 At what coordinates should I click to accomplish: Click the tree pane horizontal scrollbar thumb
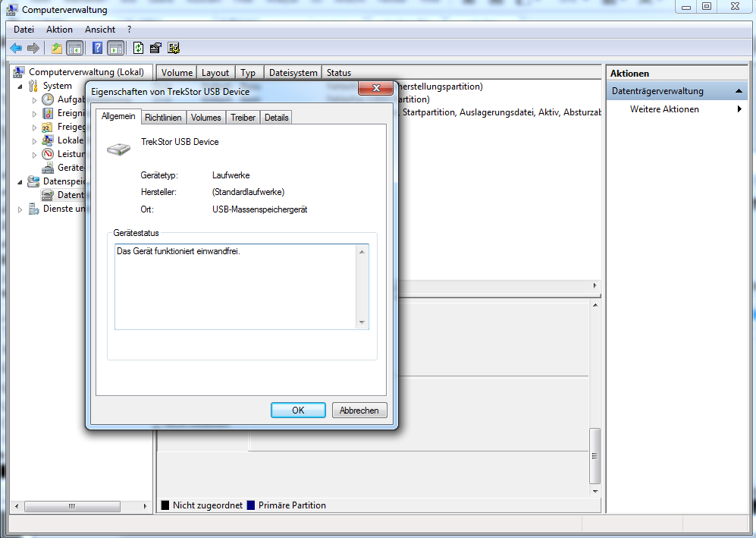point(72,506)
